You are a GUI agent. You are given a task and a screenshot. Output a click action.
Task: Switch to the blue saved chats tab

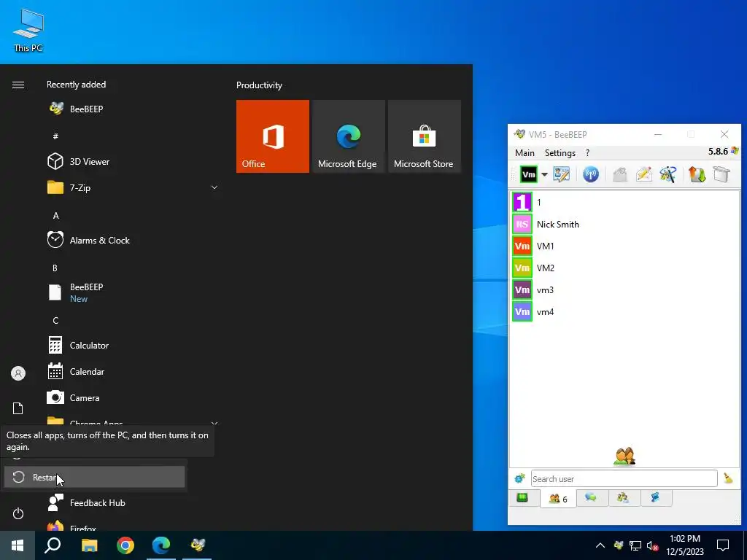coord(656,498)
